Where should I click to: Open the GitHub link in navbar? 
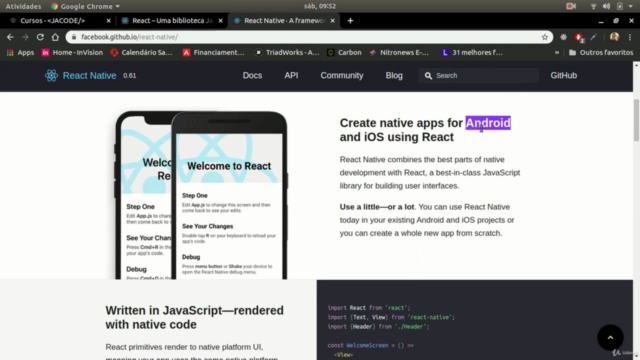click(563, 76)
